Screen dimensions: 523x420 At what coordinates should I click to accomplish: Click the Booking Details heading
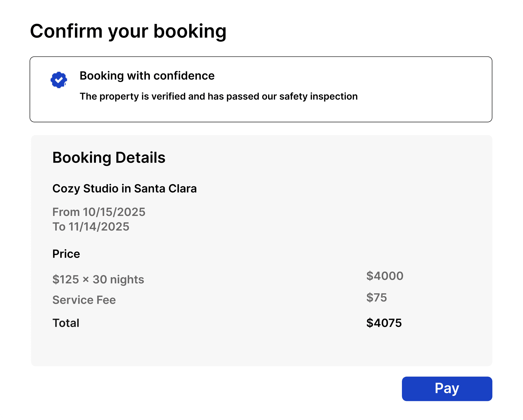109,158
